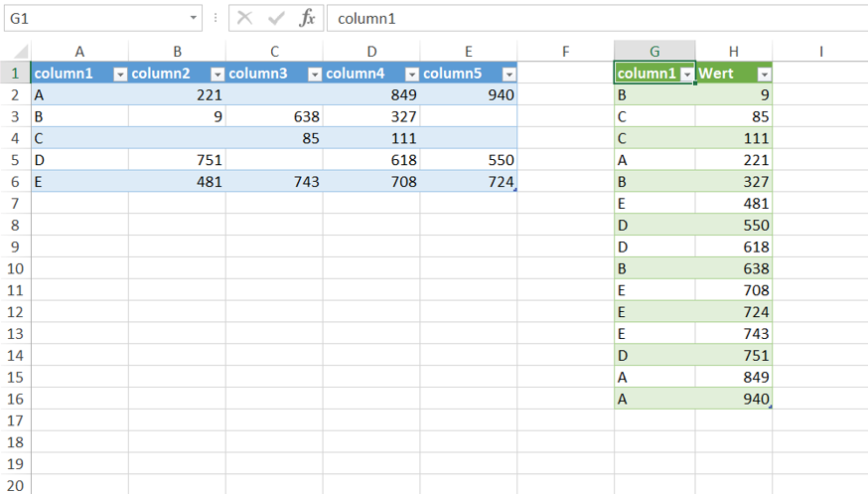Click the three-dot formula bar divider handle

pos(216,18)
